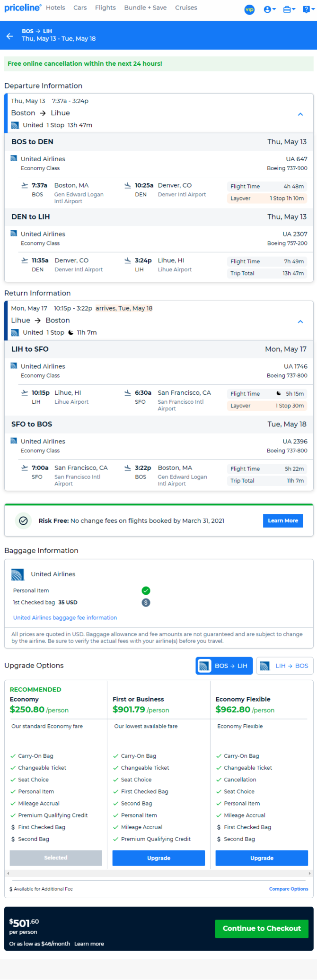The image size is (317, 980).
Task: Click the 'Layover 1 Stop 30m' badge
Action: pos(267,406)
